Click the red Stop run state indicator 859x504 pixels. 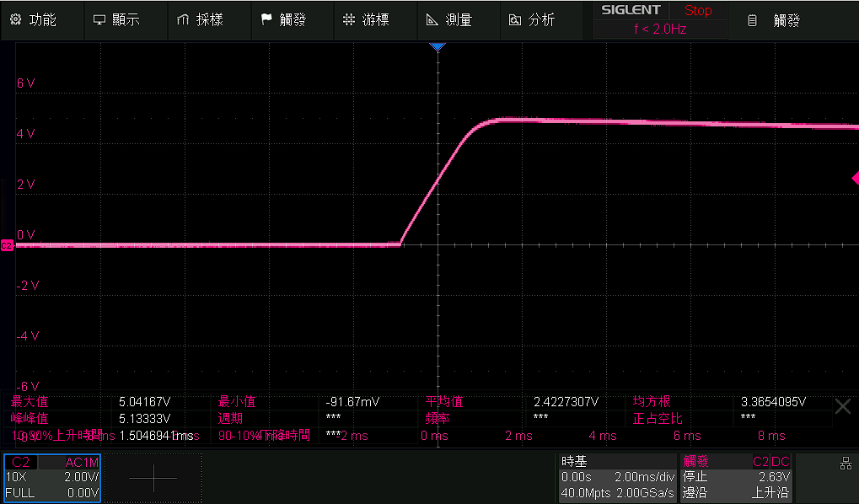[x=698, y=10]
